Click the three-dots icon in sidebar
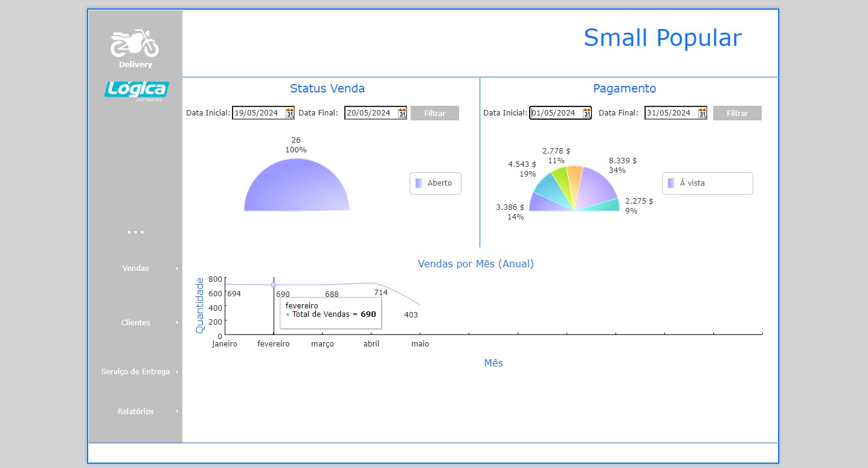 click(x=135, y=232)
